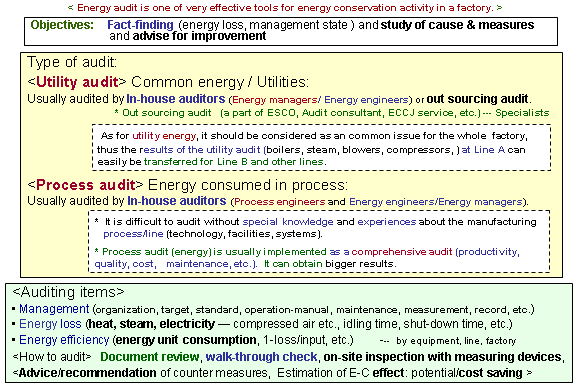The height and width of the screenshot is (388, 578).
Task: Click the blue 'special knowledge' text
Action: [288, 222]
